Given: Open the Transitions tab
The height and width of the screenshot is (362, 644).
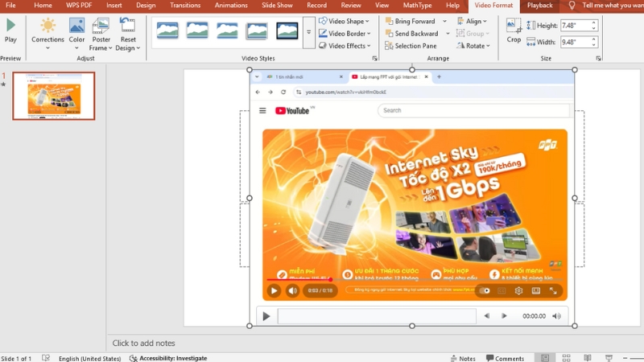Looking at the screenshot, I should pos(185,6).
